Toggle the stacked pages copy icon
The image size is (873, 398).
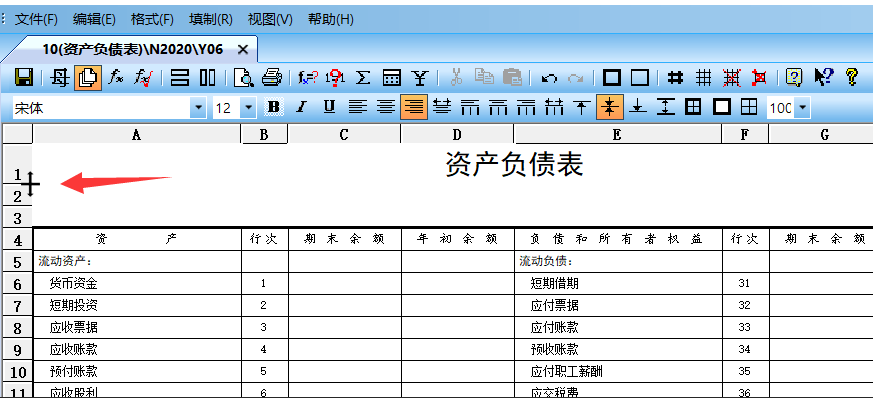(x=87, y=78)
